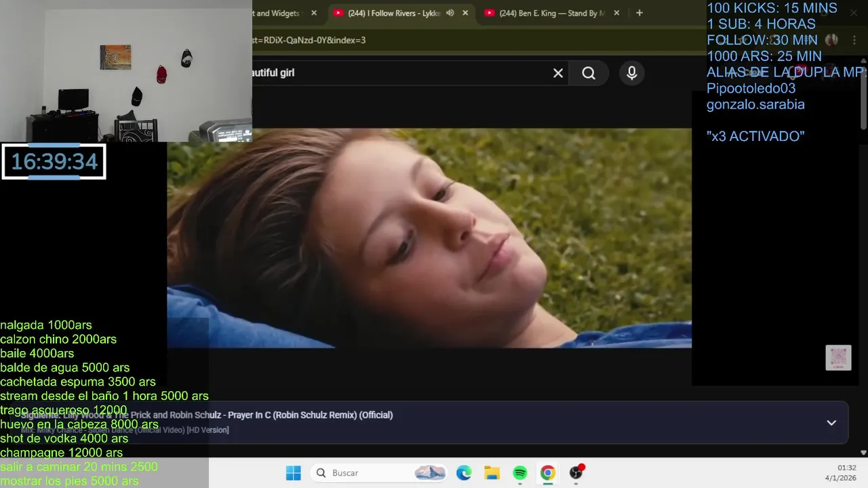Click the Buscar taskbar search box
Image resolution: width=868 pixels, height=488 pixels.
380,473
